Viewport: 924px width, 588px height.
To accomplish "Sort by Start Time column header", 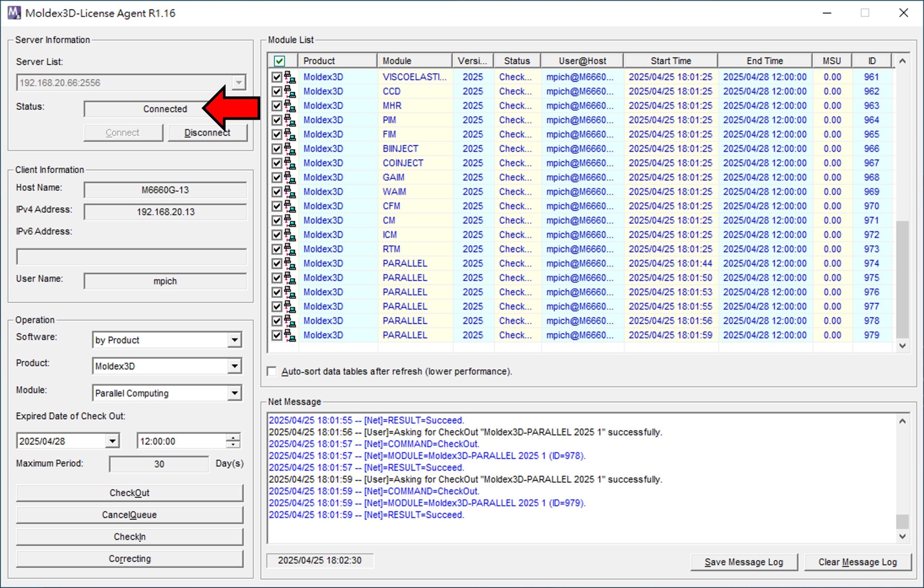I will 671,61.
